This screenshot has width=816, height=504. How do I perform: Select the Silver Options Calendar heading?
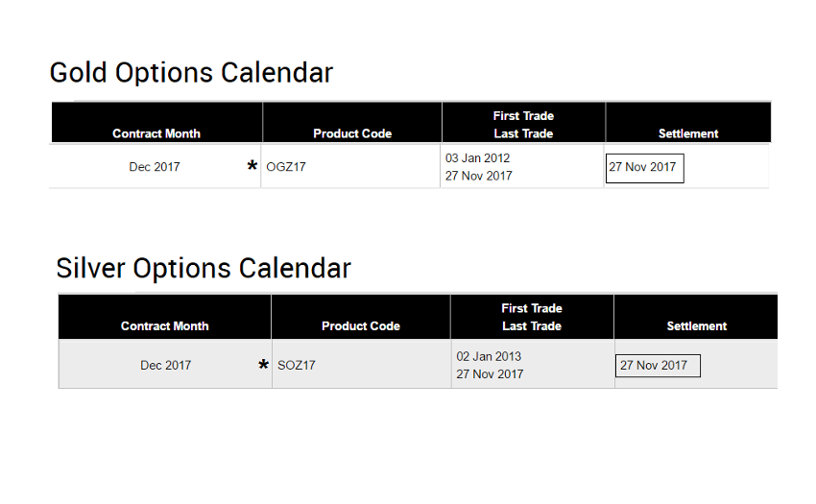204,268
